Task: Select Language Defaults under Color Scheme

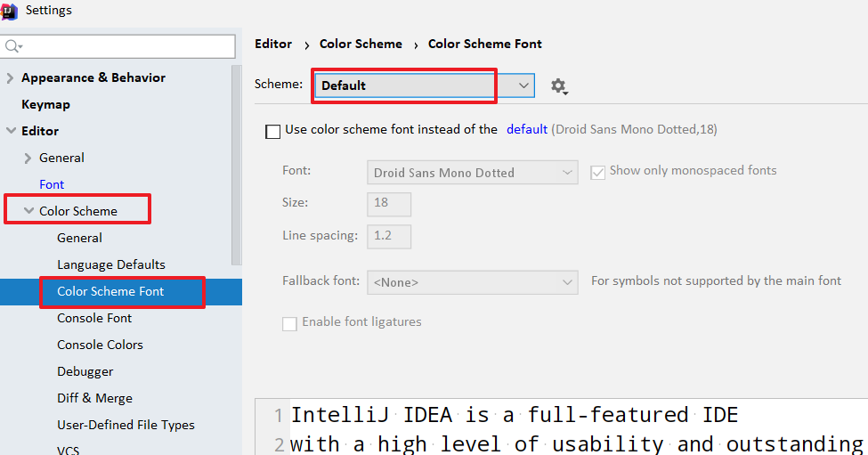Action: pos(111,264)
